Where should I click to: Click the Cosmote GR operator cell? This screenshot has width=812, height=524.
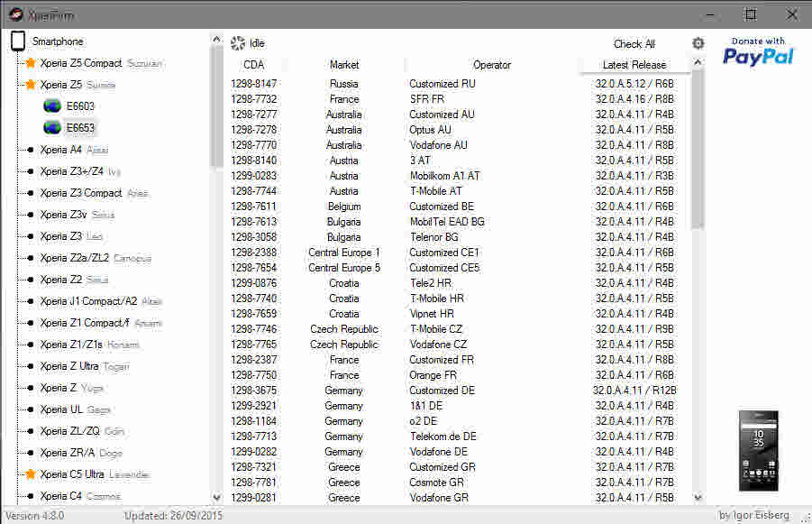click(x=436, y=483)
